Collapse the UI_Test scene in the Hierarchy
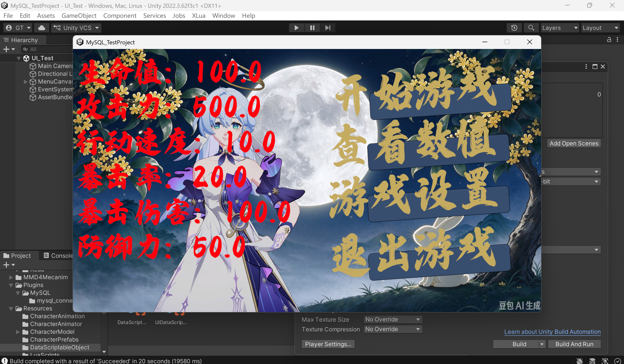624x364 pixels. pyautogui.click(x=19, y=58)
